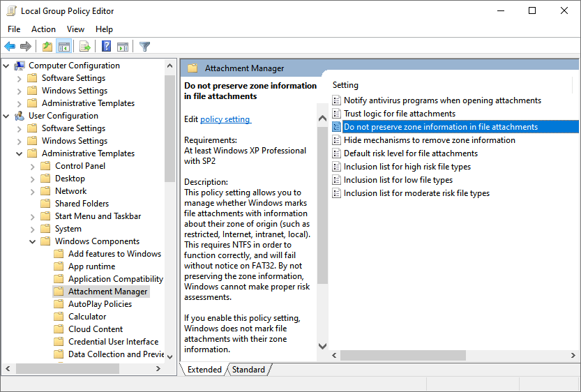Click settings list horizontal scroll right arrow
Viewport: 581px width, 392px height.
coord(573,355)
